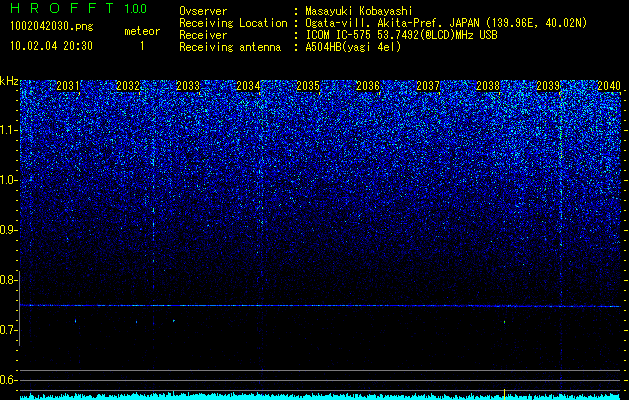The image size is (629, 400).
Task: Click the 0.6 frequency axis label
Action: [9, 380]
